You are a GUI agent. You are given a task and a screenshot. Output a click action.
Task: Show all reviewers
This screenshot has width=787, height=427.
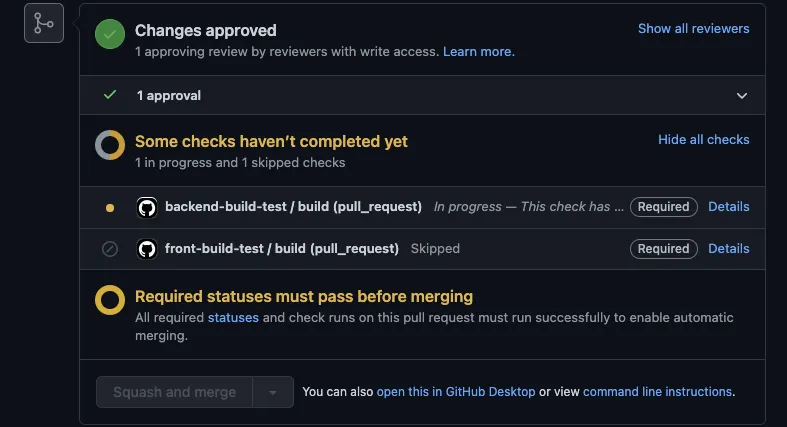point(693,29)
